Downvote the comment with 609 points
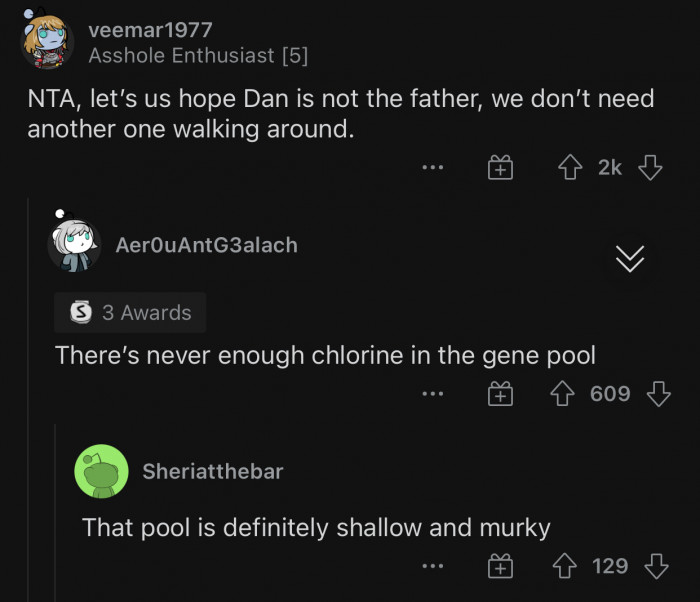Viewport: 700px width, 602px height. (657, 394)
